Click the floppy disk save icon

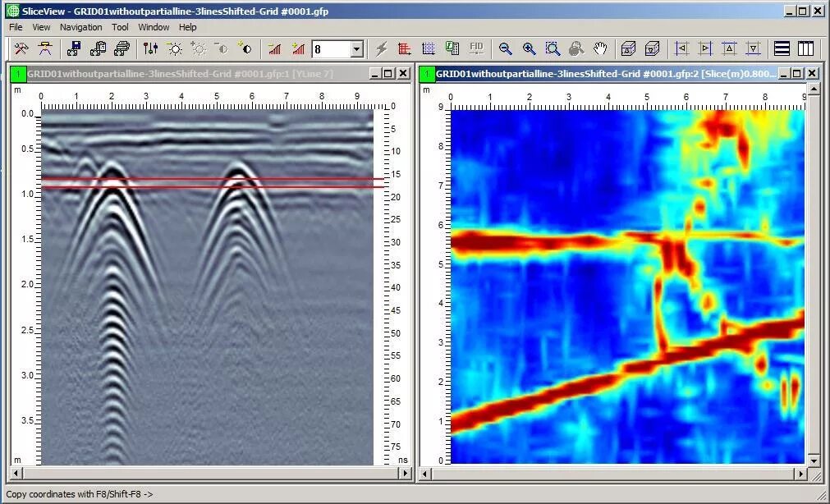click(74, 48)
